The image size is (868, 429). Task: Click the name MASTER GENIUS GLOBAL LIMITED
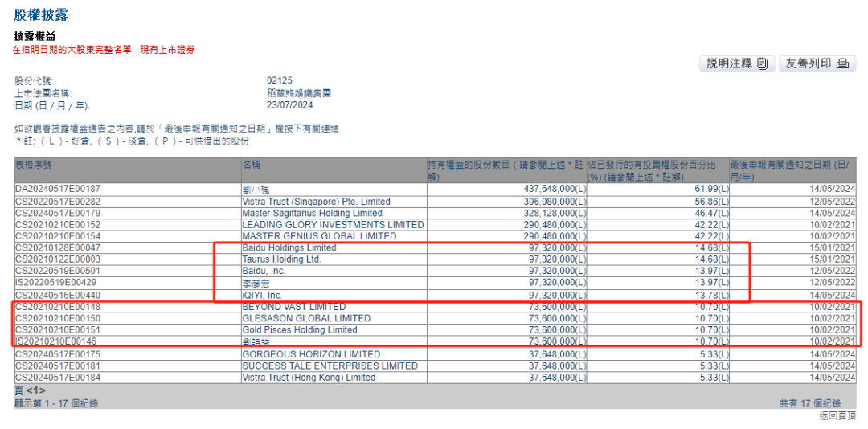pyautogui.click(x=319, y=236)
